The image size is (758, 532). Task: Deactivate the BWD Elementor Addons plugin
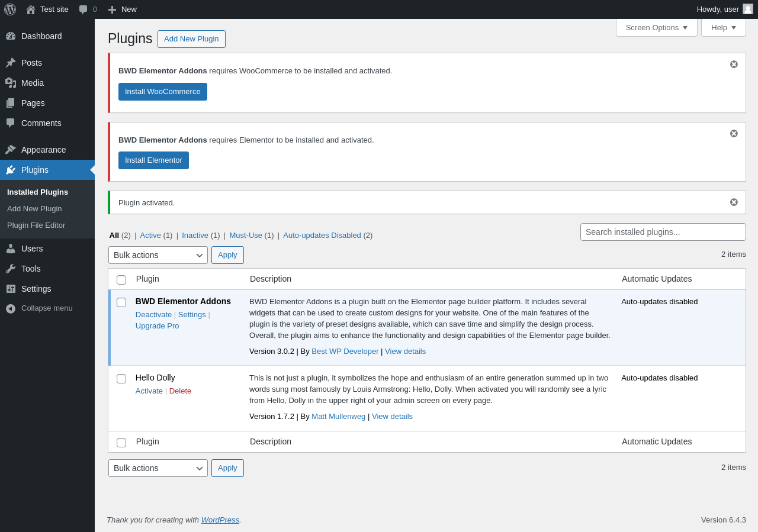[x=153, y=315]
